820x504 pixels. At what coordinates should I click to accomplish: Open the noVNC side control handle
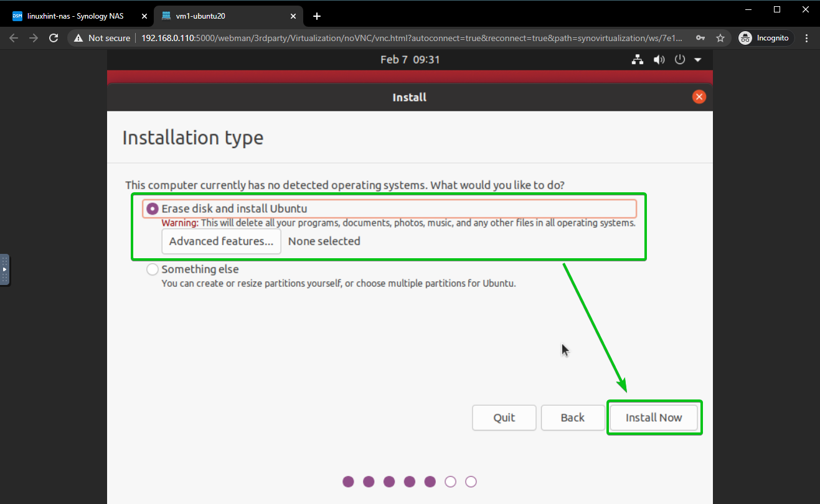click(4, 269)
